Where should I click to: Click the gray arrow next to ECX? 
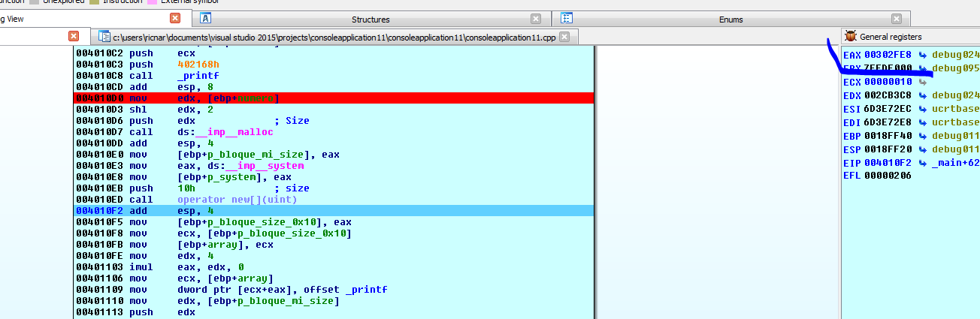(x=922, y=82)
